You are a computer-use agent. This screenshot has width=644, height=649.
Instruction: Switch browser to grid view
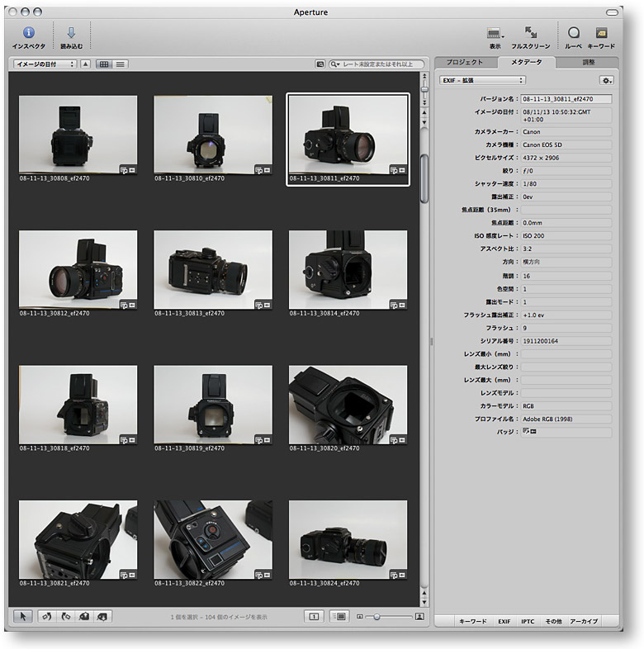pyautogui.click(x=104, y=64)
